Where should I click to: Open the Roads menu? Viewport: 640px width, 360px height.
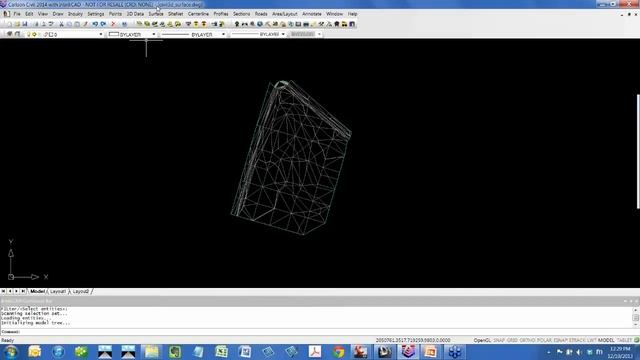(x=261, y=14)
